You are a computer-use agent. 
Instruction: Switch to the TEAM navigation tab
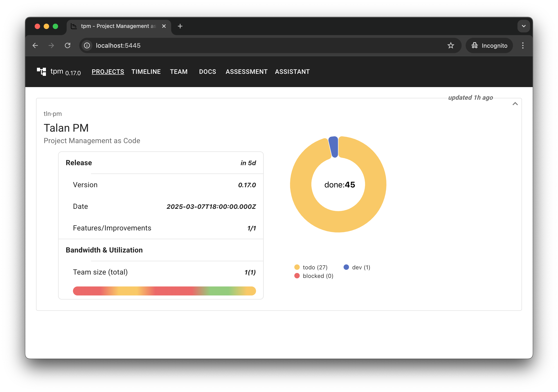pyautogui.click(x=179, y=72)
